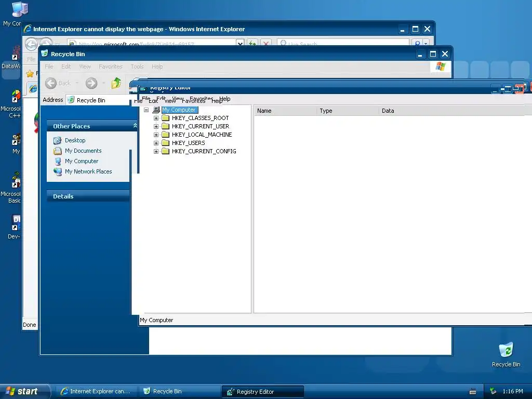Open My Computer link in Other Places
Image resolution: width=532 pixels, height=399 pixels.
(x=82, y=161)
